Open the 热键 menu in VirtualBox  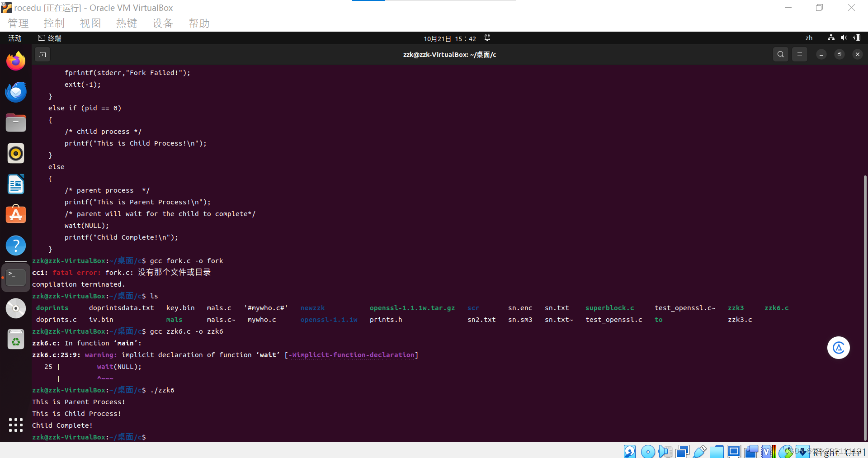(127, 23)
